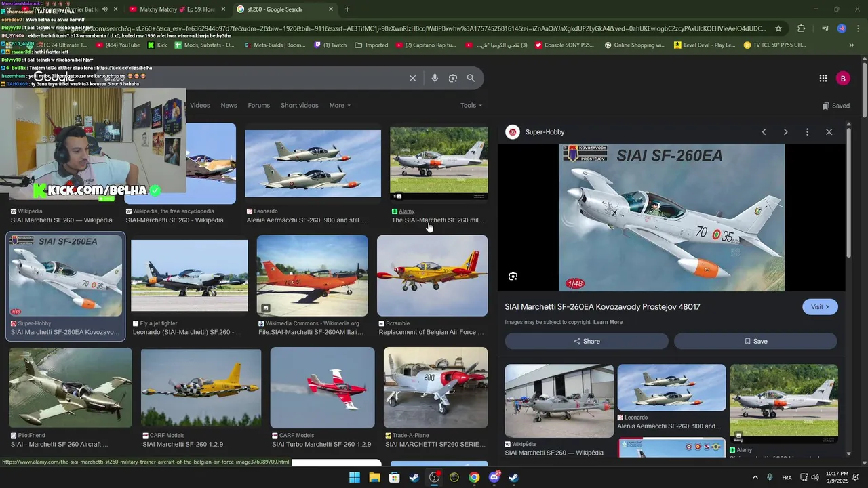Click the Learn More copyright link

pyautogui.click(x=608, y=322)
